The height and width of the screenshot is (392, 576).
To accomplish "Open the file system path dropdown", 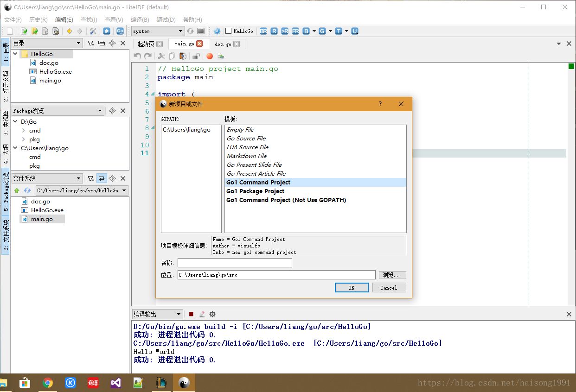I will (81, 190).
